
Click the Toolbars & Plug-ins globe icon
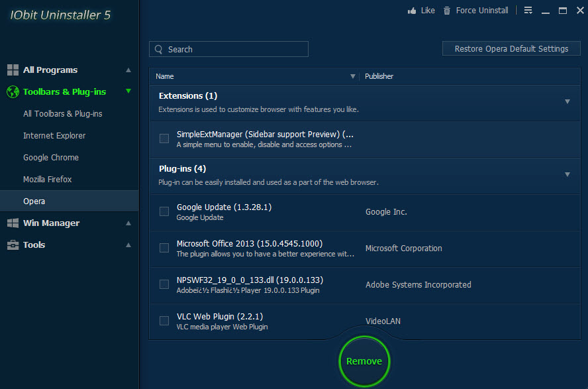(13, 91)
